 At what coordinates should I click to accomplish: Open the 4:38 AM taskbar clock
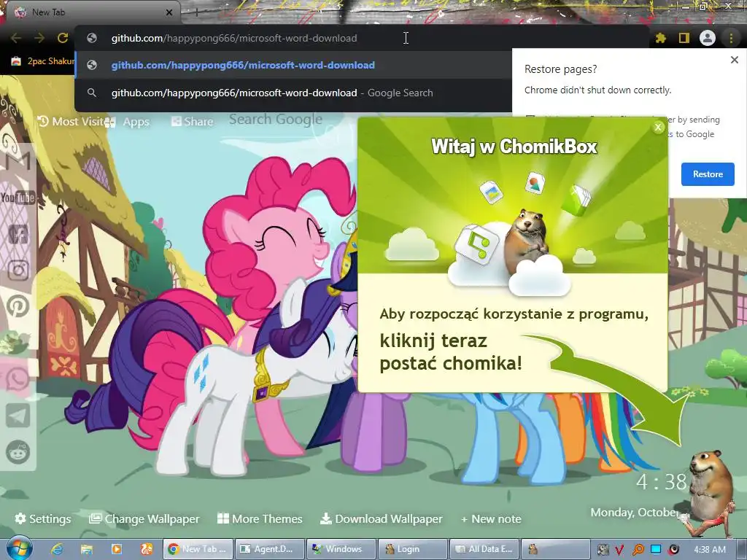709,550
